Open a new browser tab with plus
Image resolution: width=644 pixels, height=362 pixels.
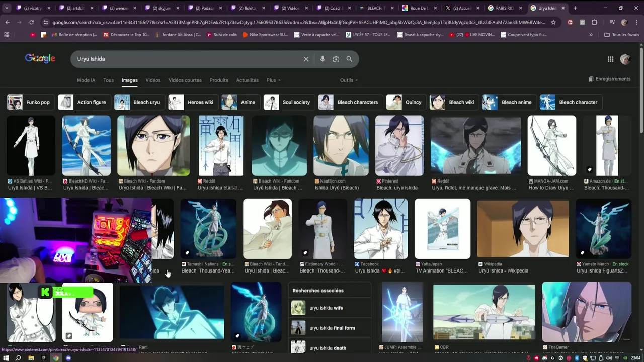575,8
